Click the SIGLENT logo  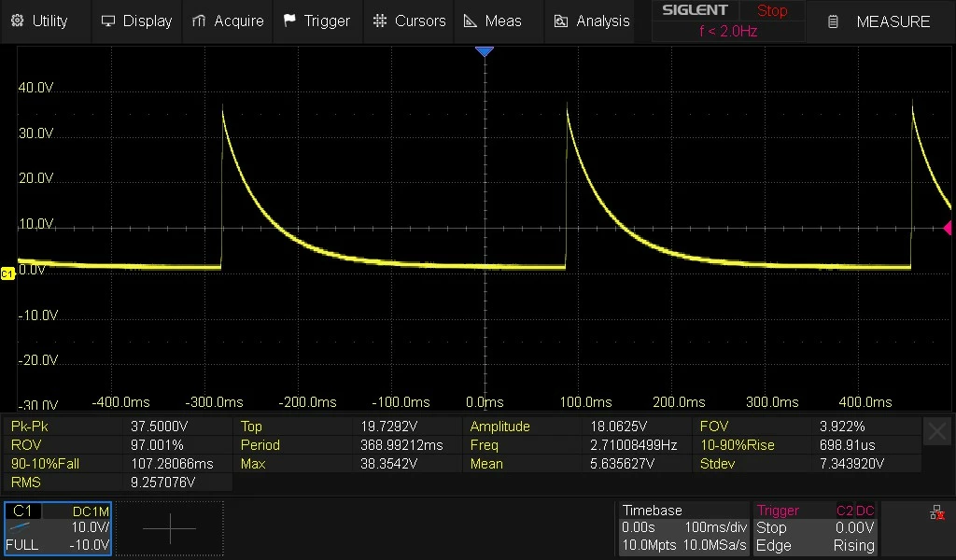point(695,10)
